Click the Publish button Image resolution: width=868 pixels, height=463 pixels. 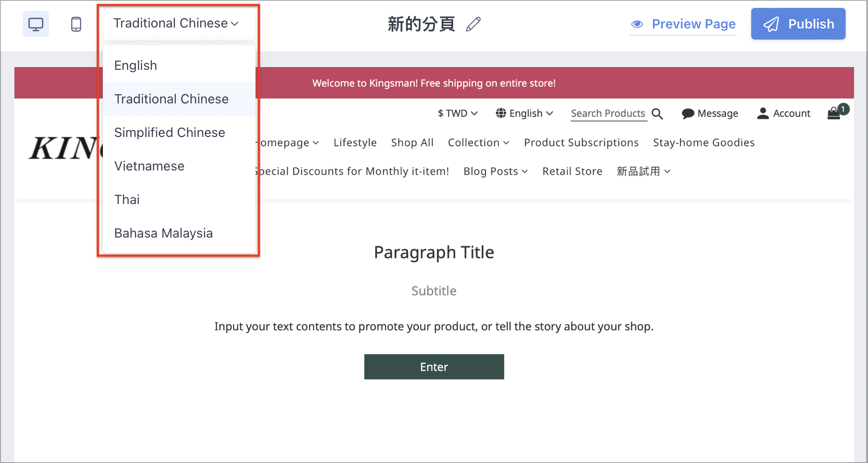click(x=798, y=24)
